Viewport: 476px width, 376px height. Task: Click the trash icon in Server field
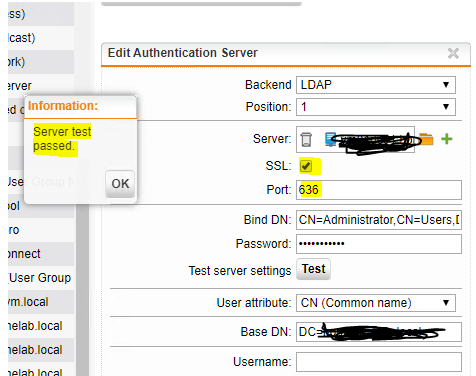pyautogui.click(x=306, y=139)
